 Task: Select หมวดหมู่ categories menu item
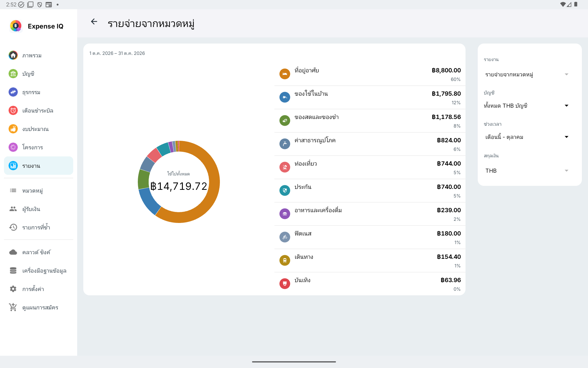pos(39,191)
